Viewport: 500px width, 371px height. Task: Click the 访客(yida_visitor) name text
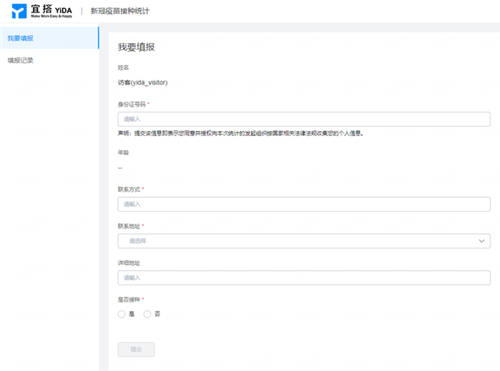(143, 83)
